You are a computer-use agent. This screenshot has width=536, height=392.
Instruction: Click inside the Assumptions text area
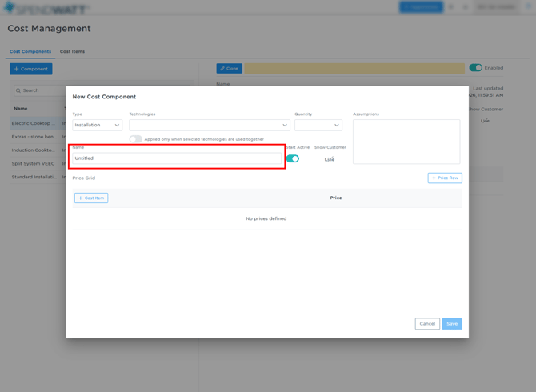(x=406, y=142)
